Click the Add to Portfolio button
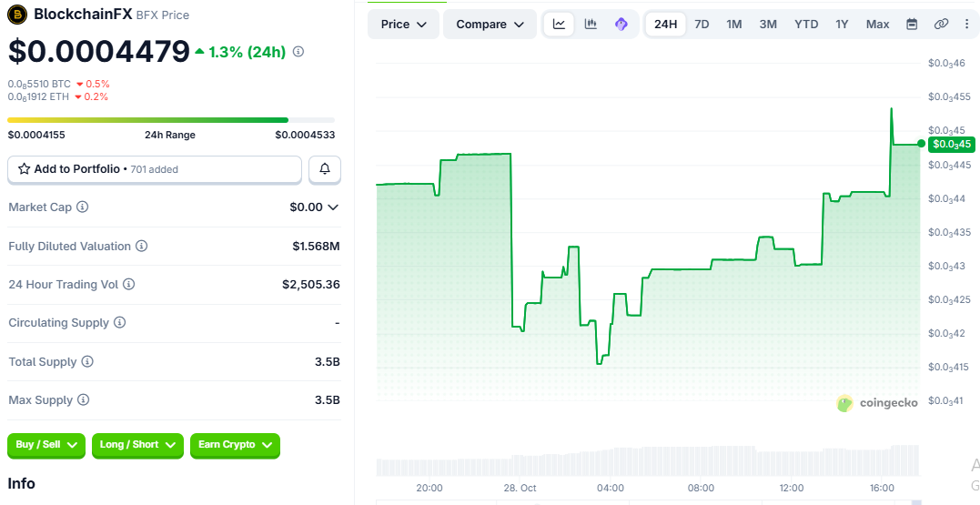Image resolution: width=980 pixels, height=505 pixels. pos(155,168)
